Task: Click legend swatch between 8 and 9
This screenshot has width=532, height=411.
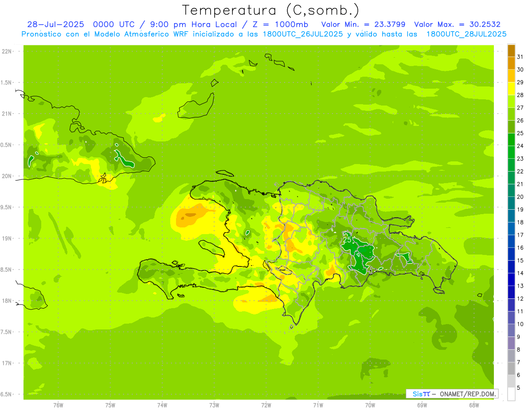Action: point(511,343)
